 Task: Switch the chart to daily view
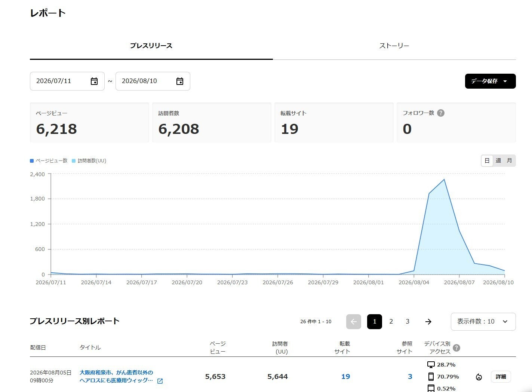[487, 160]
